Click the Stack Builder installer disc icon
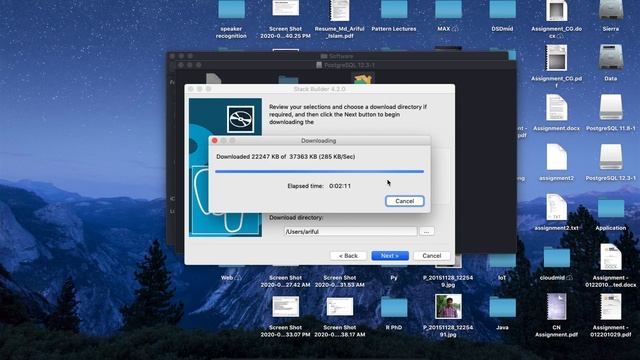 (x=240, y=119)
